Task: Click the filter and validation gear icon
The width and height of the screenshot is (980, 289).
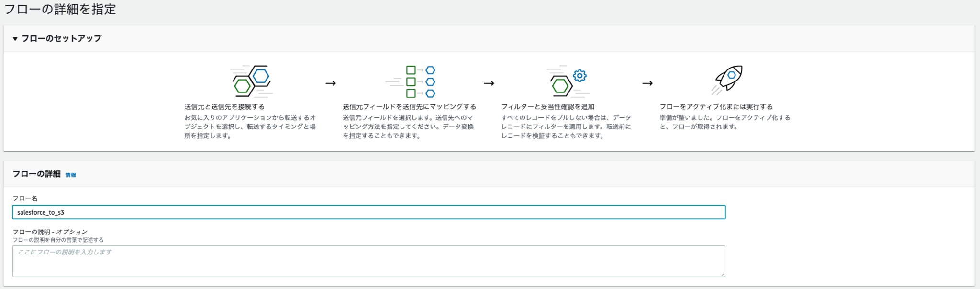Action: pos(568,81)
